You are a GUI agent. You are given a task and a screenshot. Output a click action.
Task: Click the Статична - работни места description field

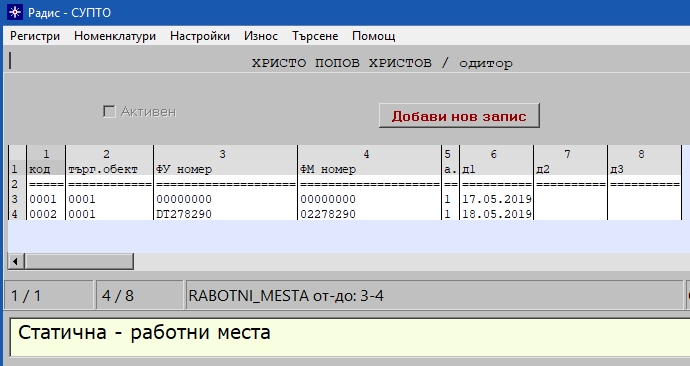pyautogui.click(x=350, y=337)
